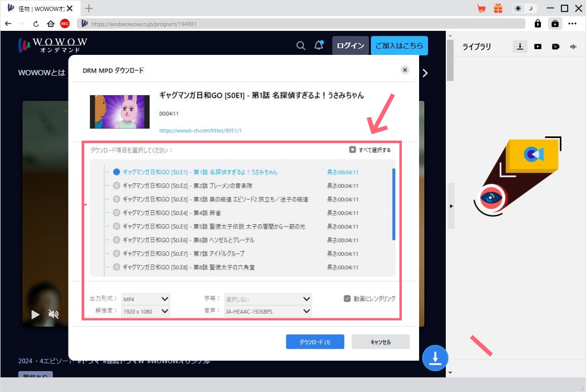Toggle the light/dark theme switch

coord(524,8)
